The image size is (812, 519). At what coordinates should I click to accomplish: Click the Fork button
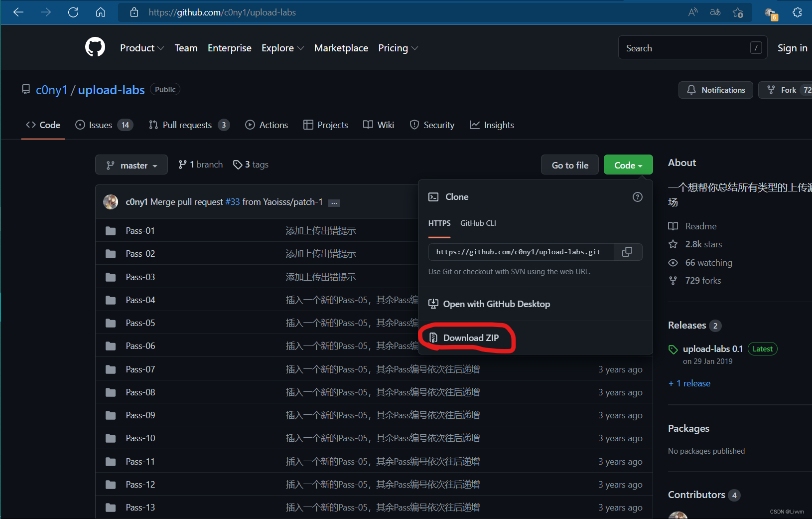(786, 90)
